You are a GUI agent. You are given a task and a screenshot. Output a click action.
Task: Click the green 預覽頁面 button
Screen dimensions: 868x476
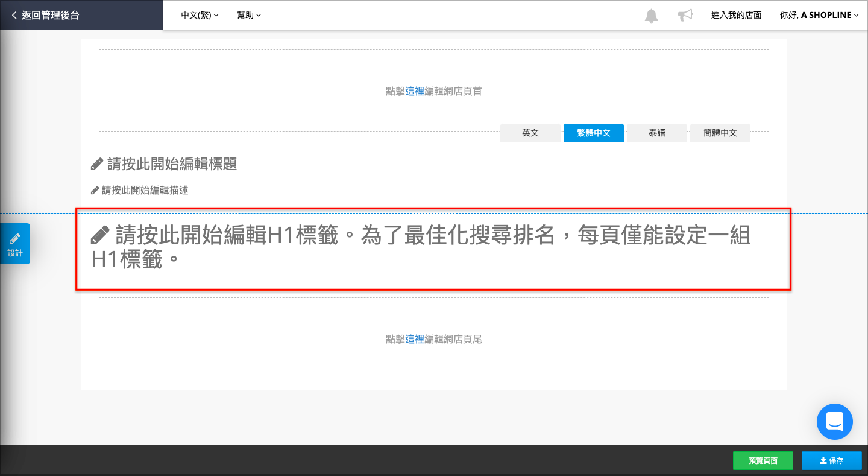(x=763, y=460)
